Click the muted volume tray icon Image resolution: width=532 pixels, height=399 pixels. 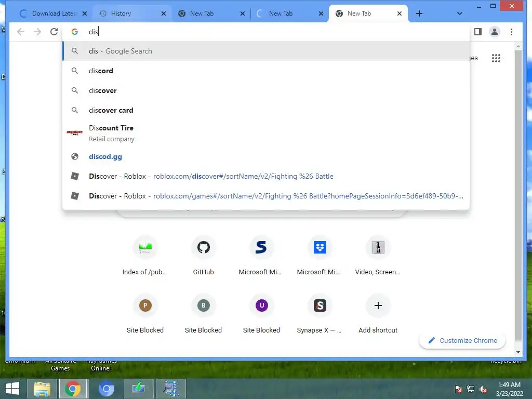pos(483,389)
